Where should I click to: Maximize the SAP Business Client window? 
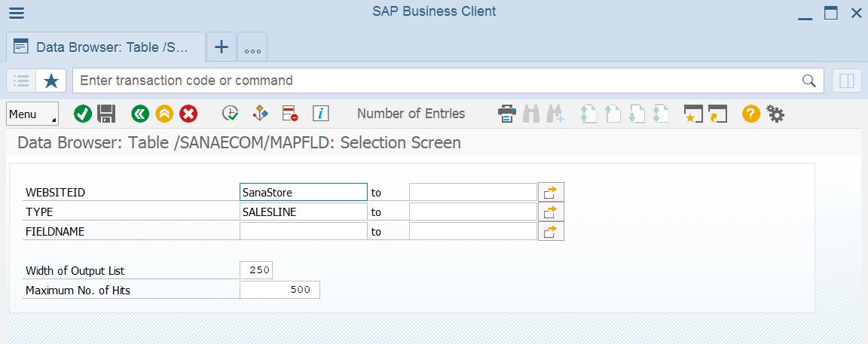pyautogui.click(x=831, y=13)
